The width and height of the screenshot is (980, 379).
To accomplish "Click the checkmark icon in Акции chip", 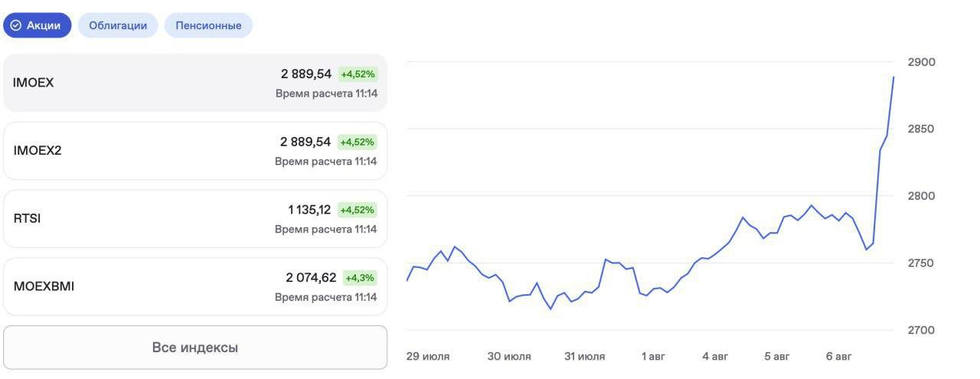I will coord(16,25).
